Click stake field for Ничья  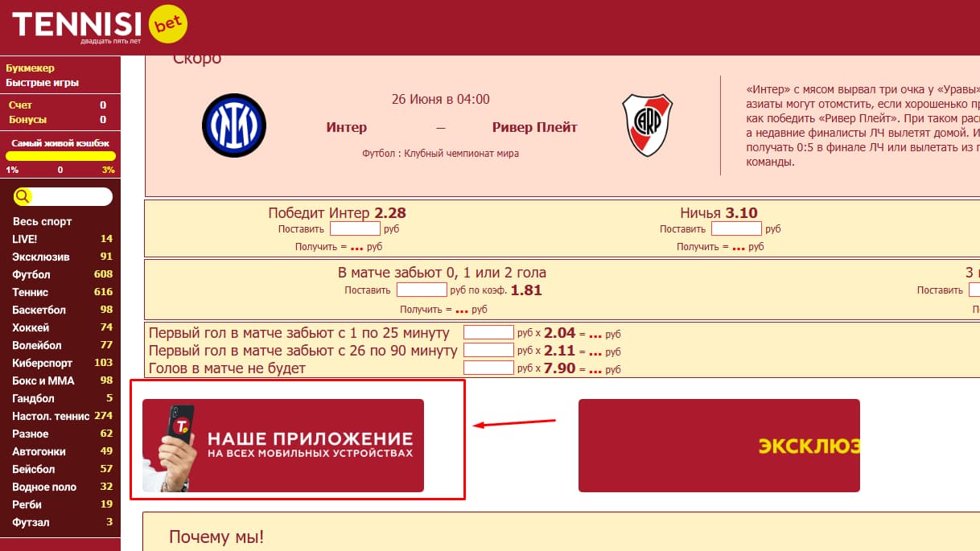[736, 228]
